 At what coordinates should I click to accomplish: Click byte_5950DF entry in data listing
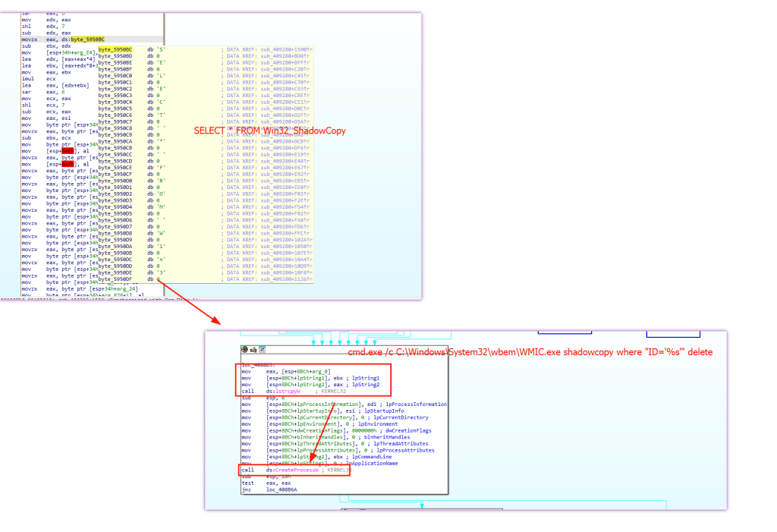pos(115,279)
